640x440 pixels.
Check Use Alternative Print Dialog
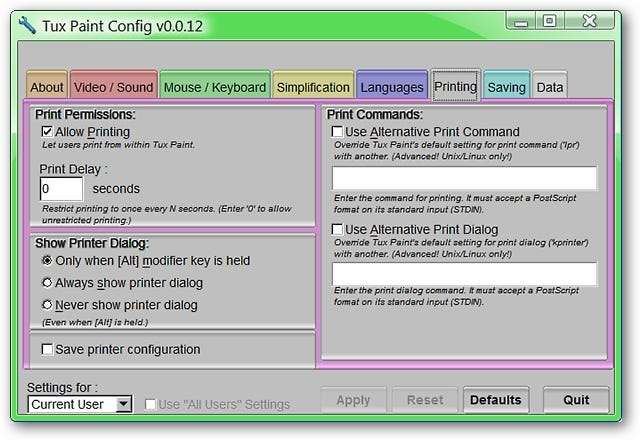click(x=337, y=229)
